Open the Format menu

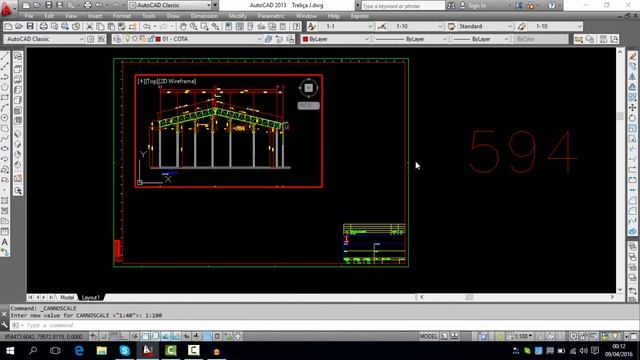click(x=122, y=16)
